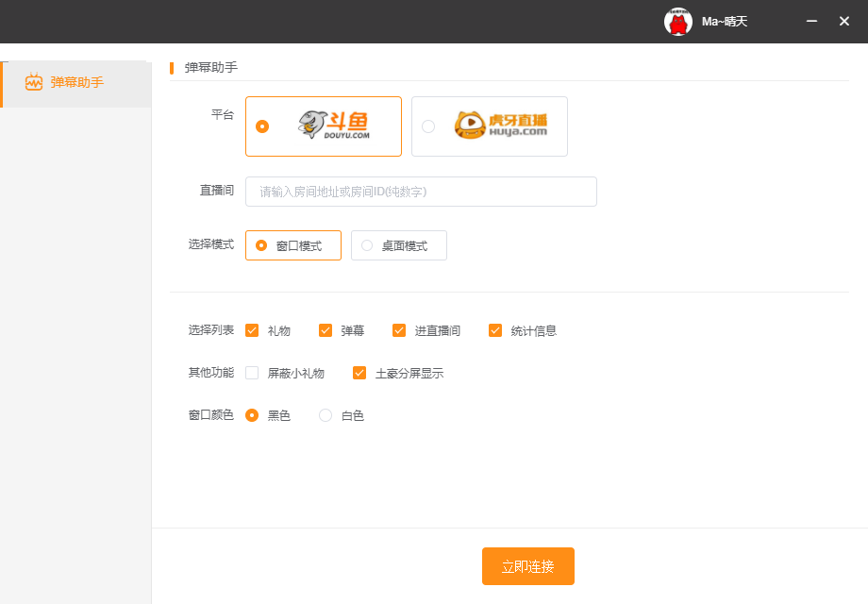Select the Huya platform radio button
This screenshot has width=868, height=604.
coord(428,126)
